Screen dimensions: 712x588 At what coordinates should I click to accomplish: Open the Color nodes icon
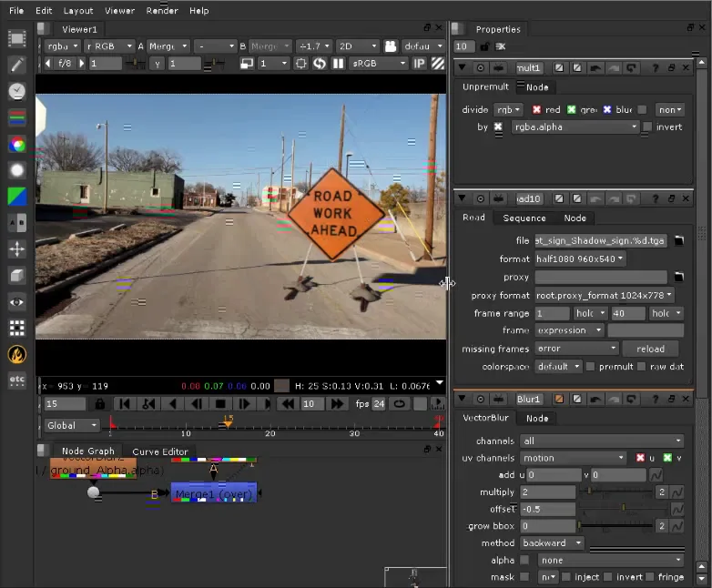click(x=16, y=145)
